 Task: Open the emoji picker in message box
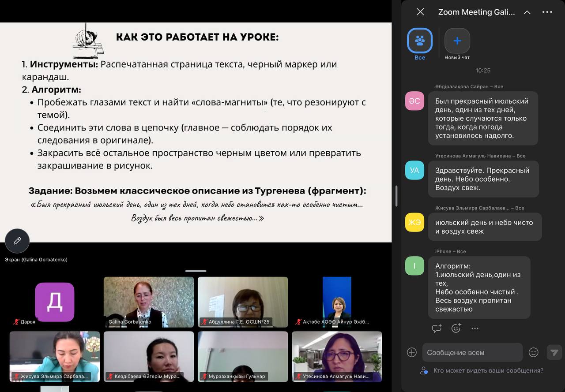pyautogui.click(x=534, y=352)
